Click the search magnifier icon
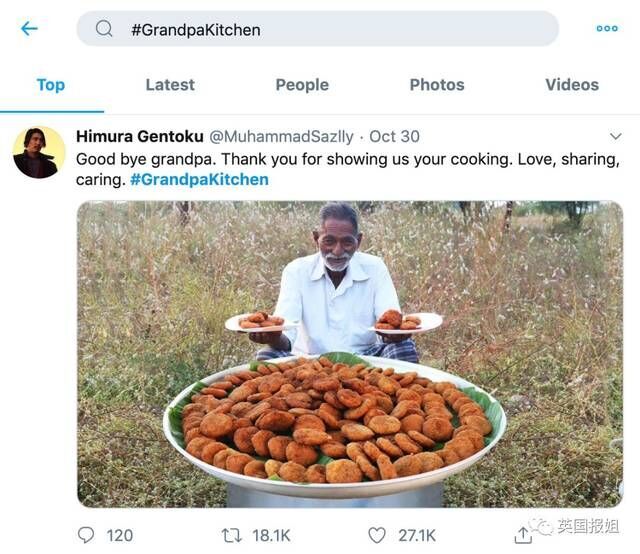Viewport: 640px width, 554px height. (x=104, y=29)
